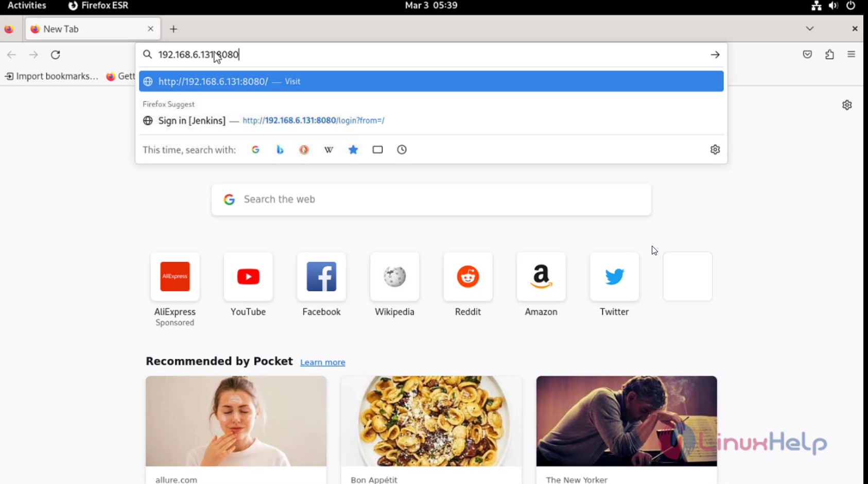Click the Search the web box
The height and width of the screenshot is (484, 868).
tap(431, 199)
